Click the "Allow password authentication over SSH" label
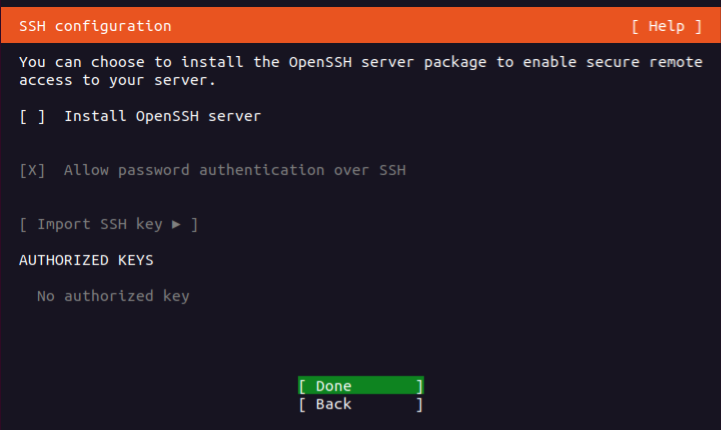 coord(234,170)
